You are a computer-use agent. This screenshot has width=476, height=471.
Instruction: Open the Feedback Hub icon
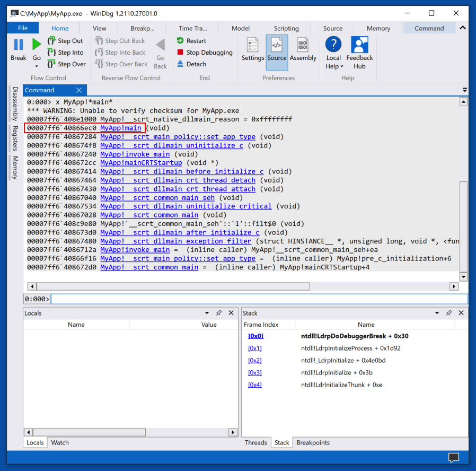359,45
